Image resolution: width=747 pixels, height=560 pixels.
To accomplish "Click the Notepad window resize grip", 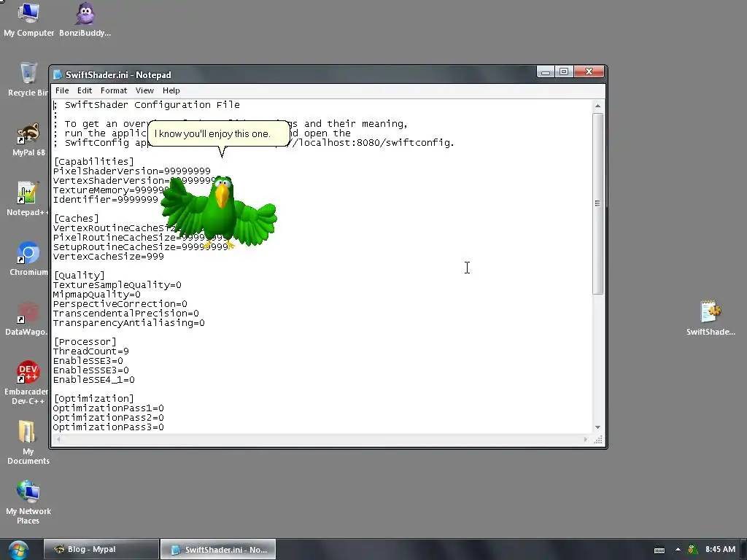I will (598, 440).
